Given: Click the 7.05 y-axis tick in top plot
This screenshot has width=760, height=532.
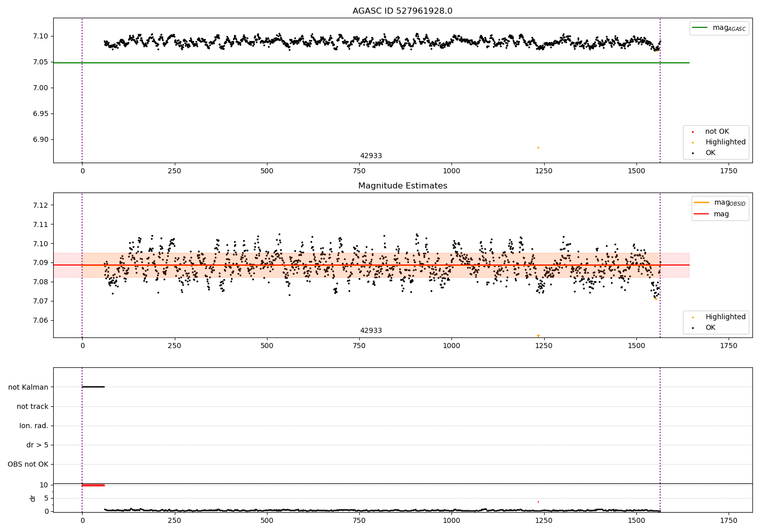Looking at the screenshot, I should pyautogui.click(x=41, y=62).
